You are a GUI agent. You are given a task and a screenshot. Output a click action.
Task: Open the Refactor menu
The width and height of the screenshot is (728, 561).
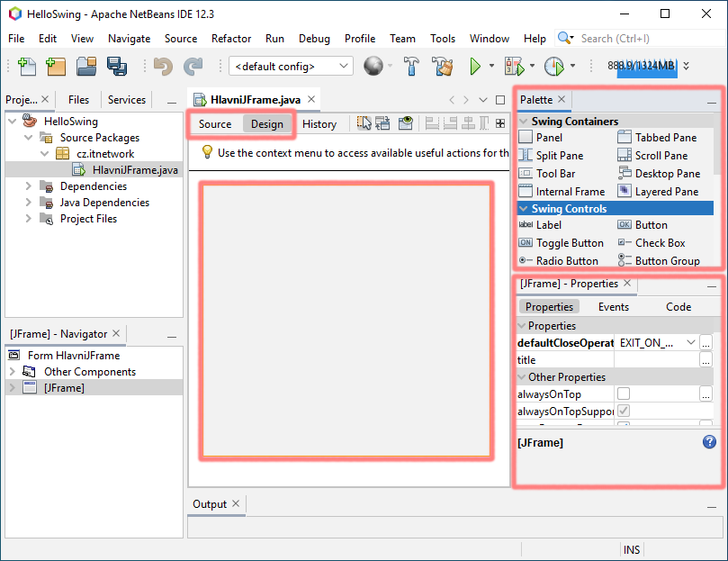230,39
